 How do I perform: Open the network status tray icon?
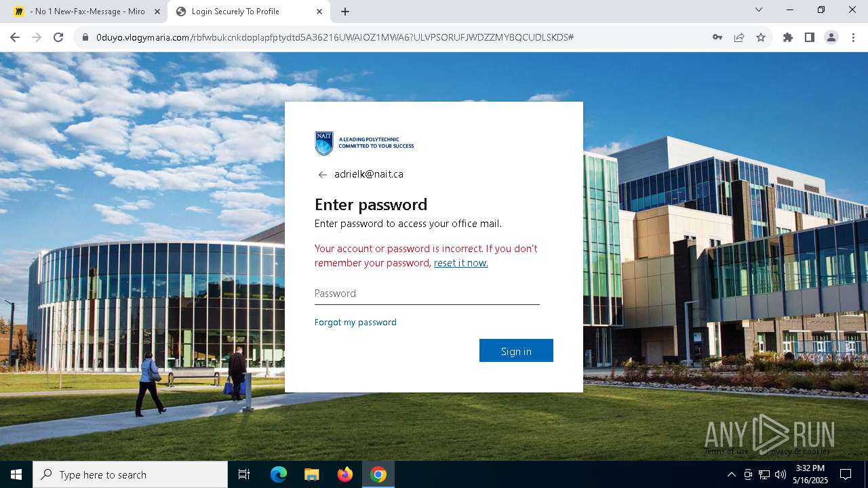pyautogui.click(x=764, y=474)
